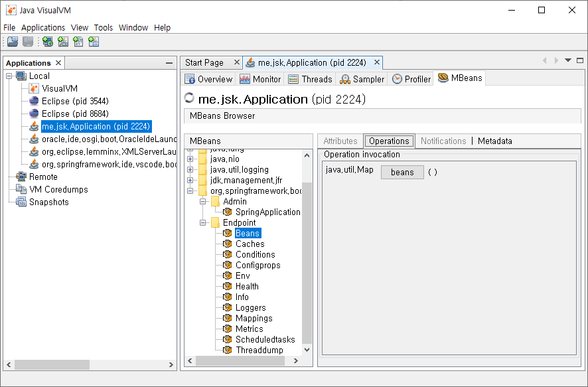Click the Load snapshot toolbar icon
This screenshot has height=387, width=588.
13,42
